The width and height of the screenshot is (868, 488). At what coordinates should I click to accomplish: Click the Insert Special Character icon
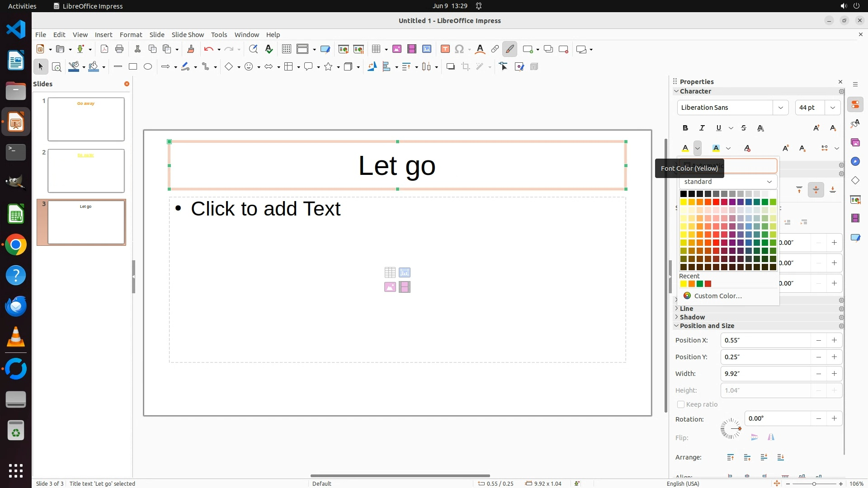click(459, 49)
